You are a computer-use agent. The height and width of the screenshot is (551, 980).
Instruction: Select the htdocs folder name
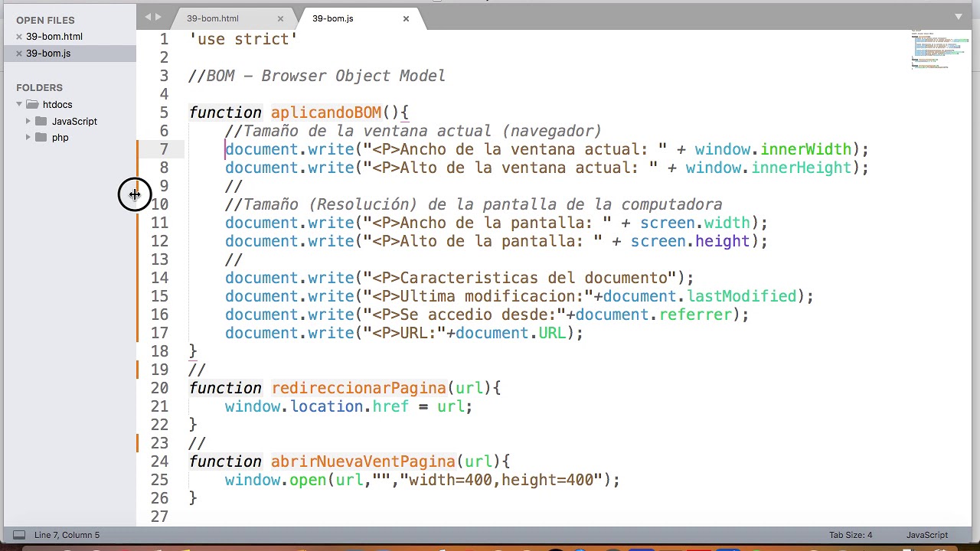point(57,105)
